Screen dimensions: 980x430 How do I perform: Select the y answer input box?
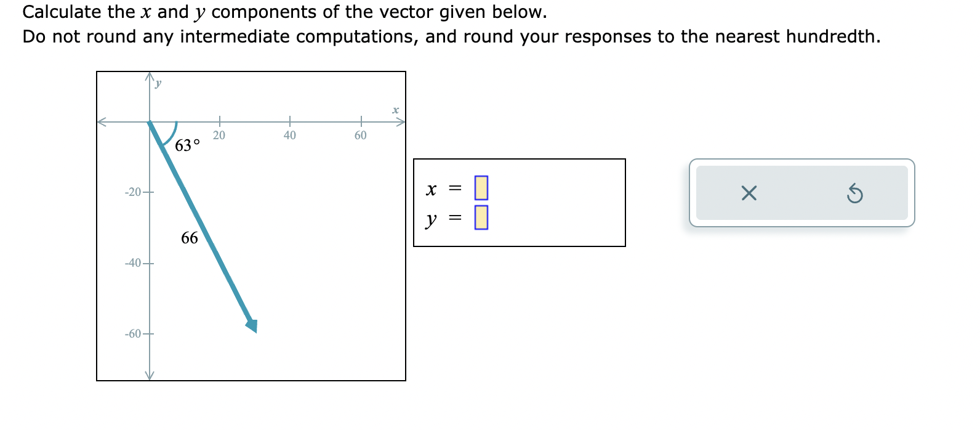point(481,217)
